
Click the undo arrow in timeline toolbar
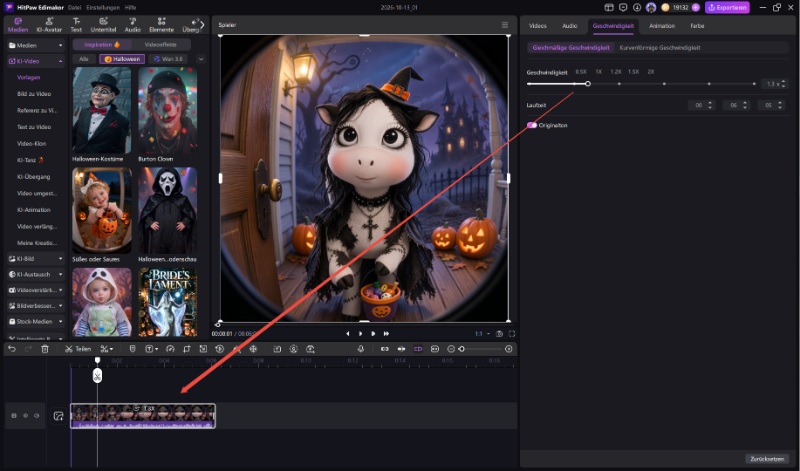point(12,349)
